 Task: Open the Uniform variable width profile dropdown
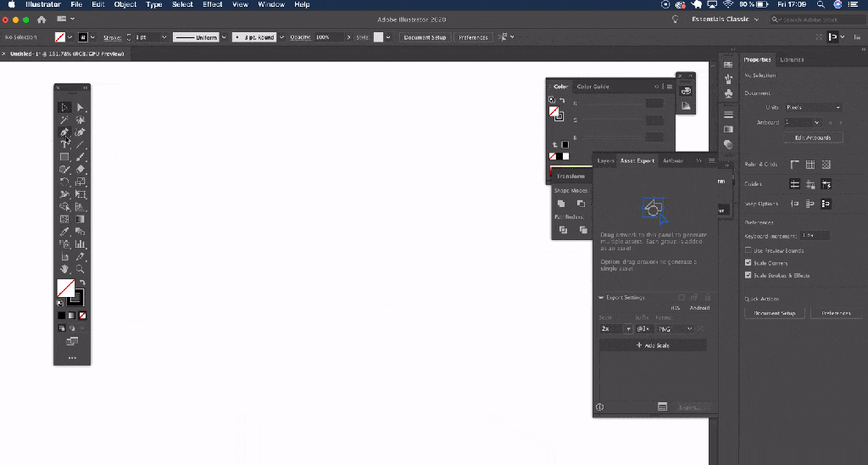[x=224, y=37]
